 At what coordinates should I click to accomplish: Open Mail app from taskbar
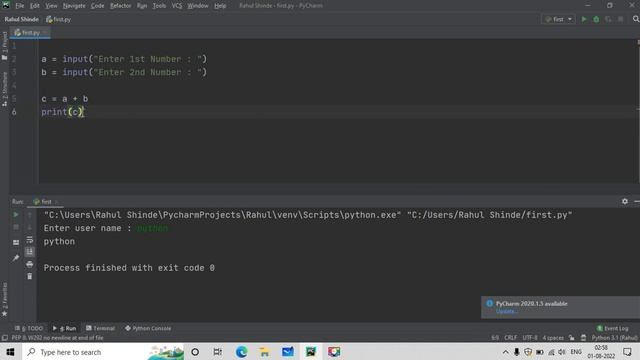tap(287, 352)
